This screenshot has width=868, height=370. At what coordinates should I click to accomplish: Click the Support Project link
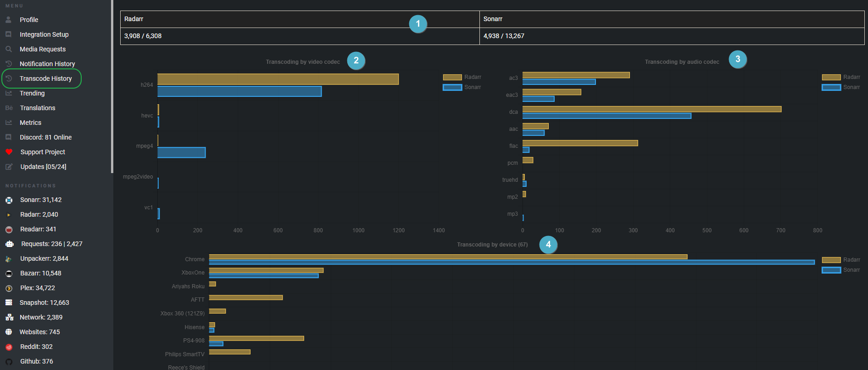pos(43,152)
